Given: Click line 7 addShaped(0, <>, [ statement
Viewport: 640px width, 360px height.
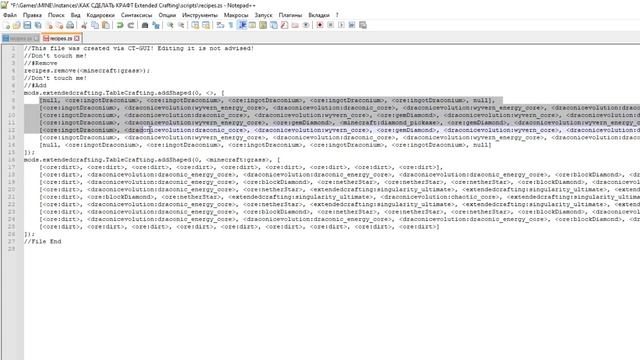Looking at the screenshot, I should 124,93.
